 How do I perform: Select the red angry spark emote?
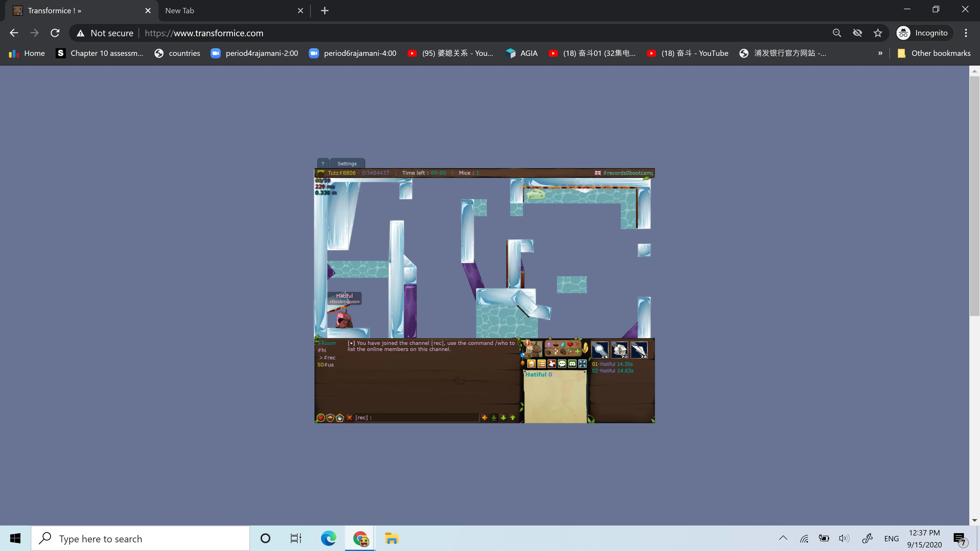[x=578, y=345]
